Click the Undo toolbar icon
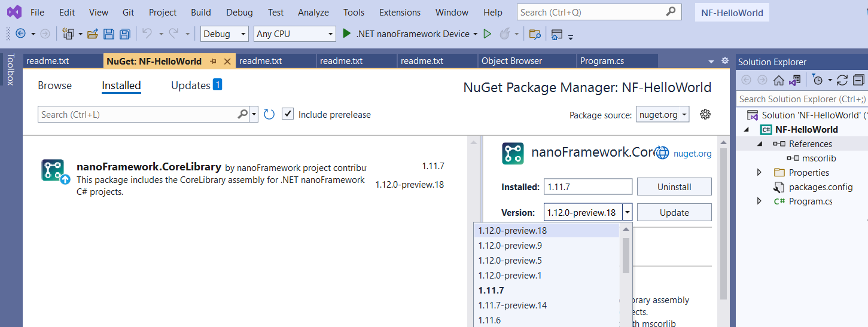Image resolution: width=868 pixels, height=327 pixels. [x=147, y=34]
